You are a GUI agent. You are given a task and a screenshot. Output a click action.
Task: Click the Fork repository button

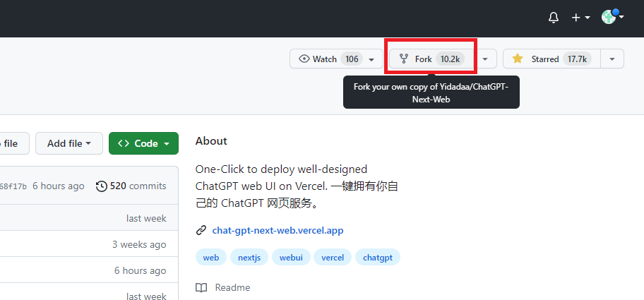click(x=423, y=59)
